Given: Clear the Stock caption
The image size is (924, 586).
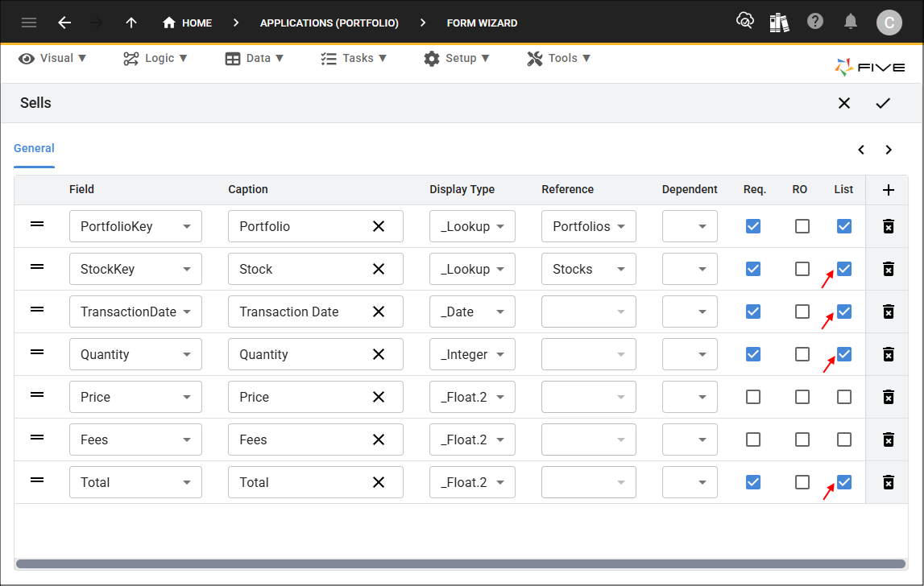Looking at the screenshot, I should [379, 269].
